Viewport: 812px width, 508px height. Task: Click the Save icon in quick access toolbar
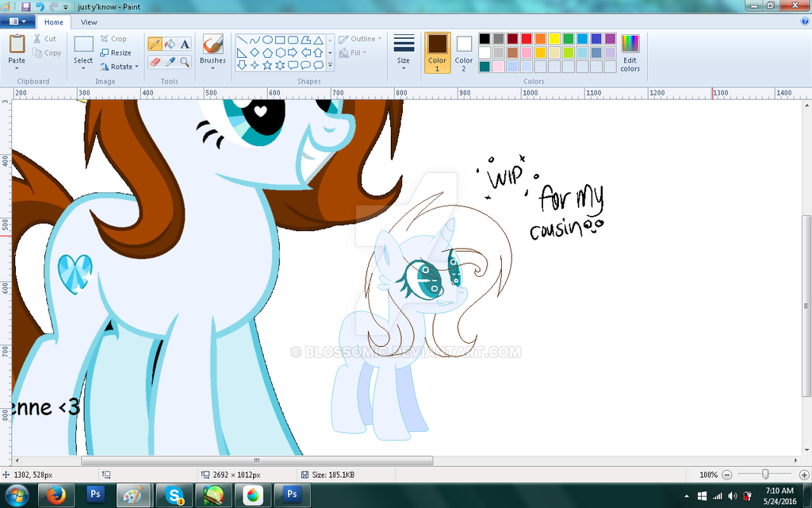(x=26, y=6)
